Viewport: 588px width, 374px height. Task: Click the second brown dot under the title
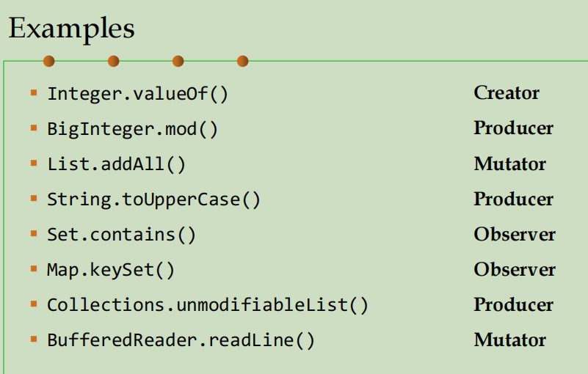(113, 61)
